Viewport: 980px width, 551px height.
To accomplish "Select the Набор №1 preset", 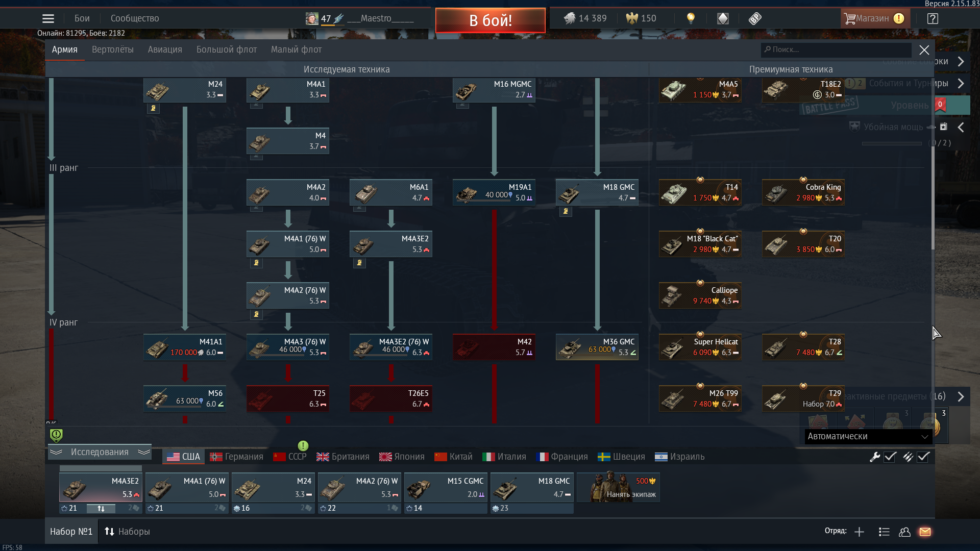I will 71,532.
